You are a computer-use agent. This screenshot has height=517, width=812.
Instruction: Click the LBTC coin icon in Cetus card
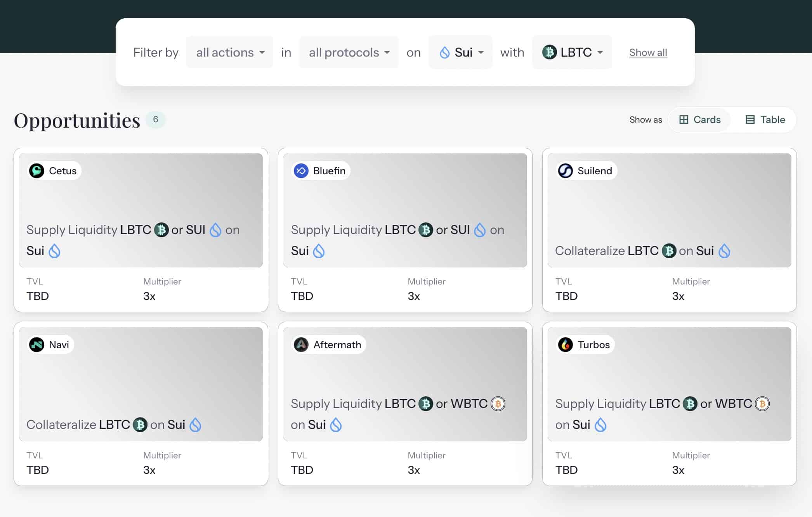click(161, 230)
